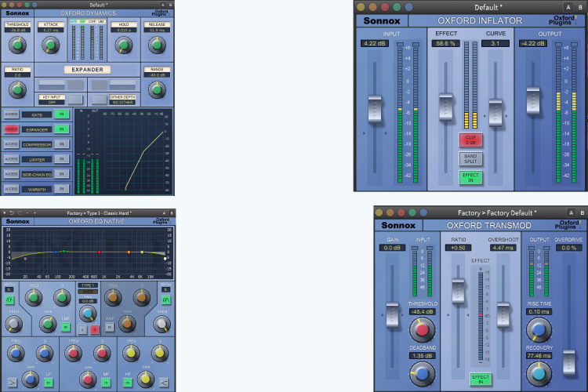
Task: Open the Default preset name in Oxford Inflator title bar
Action: tap(488, 8)
